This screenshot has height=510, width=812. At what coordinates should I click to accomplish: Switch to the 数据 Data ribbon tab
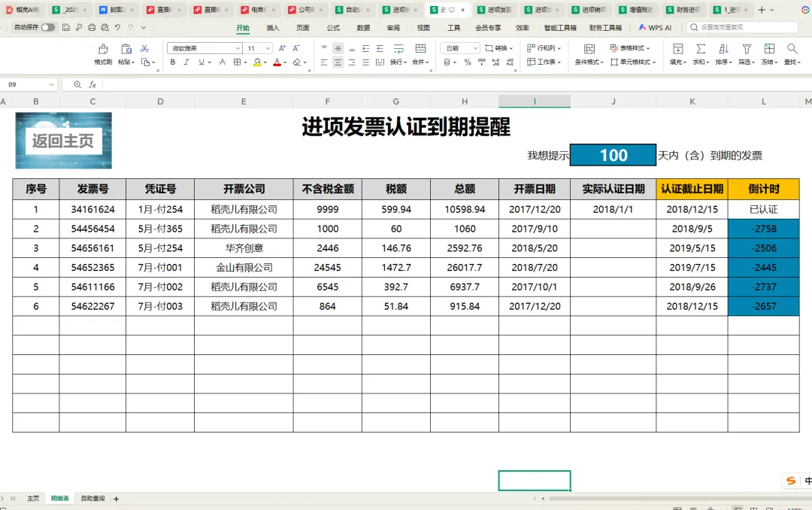pos(364,28)
